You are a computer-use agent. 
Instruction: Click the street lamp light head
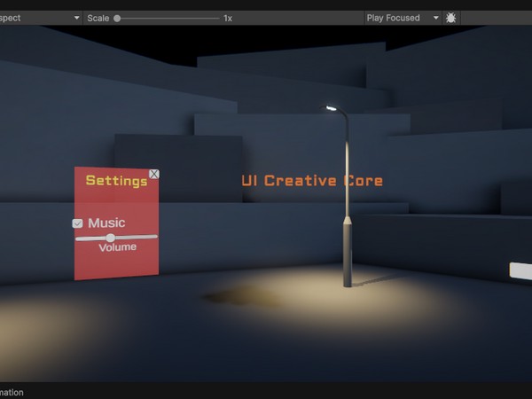coord(332,108)
